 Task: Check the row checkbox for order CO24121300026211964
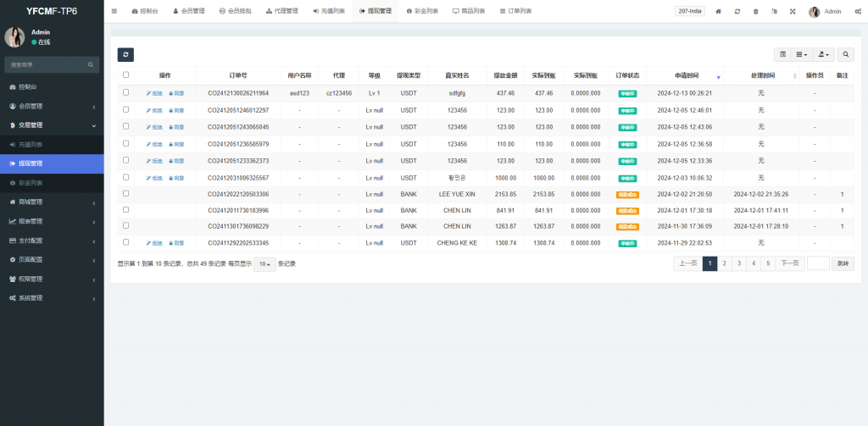pos(126,92)
